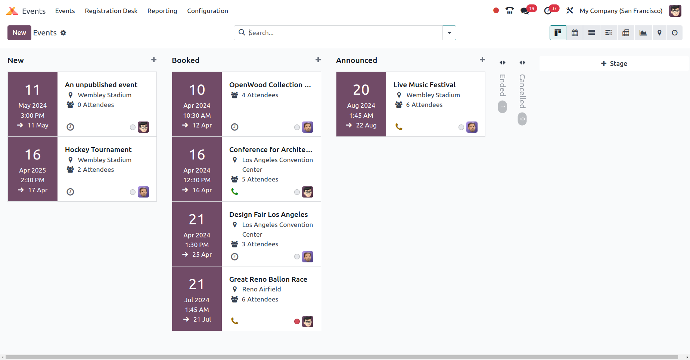
Task: Open the search options dropdown arrow
Action: point(449,33)
